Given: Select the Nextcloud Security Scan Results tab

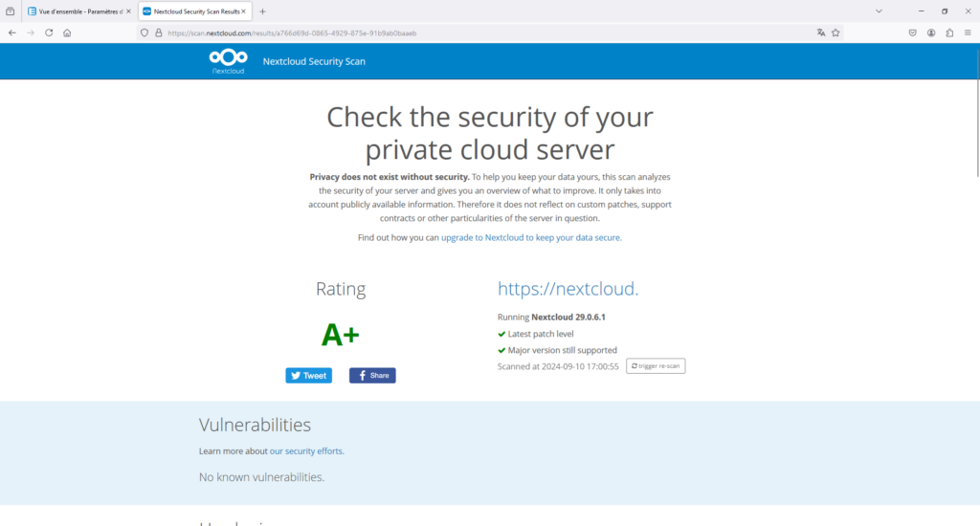Looking at the screenshot, I should point(195,11).
